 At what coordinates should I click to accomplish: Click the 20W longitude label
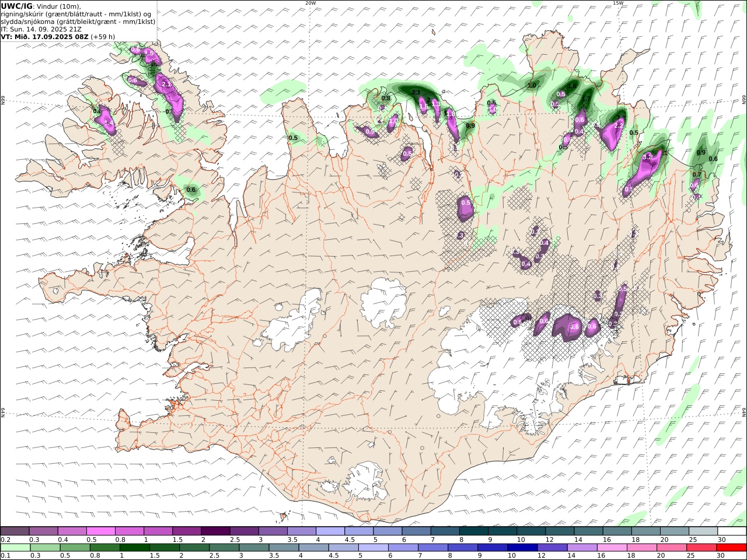coord(310,3)
